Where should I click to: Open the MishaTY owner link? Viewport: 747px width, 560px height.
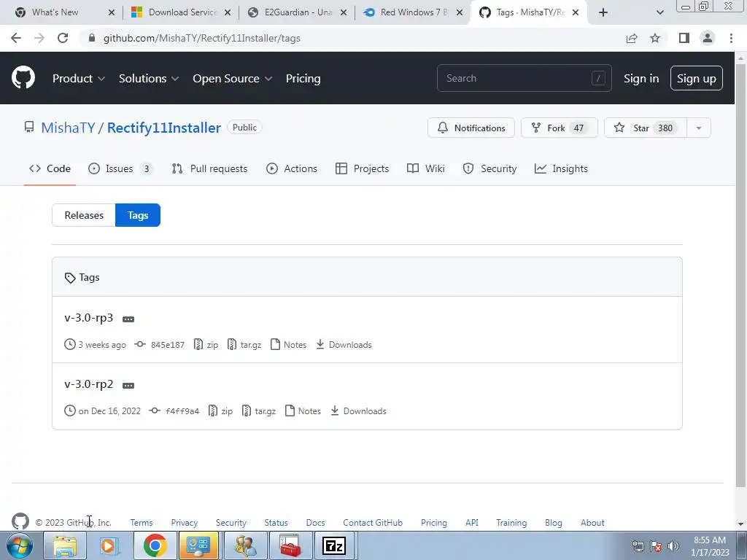tap(68, 128)
